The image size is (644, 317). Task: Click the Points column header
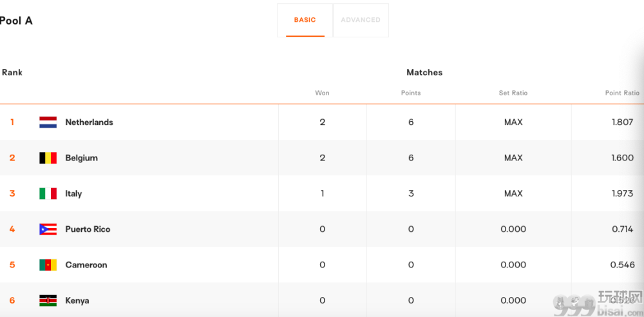click(411, 93)
